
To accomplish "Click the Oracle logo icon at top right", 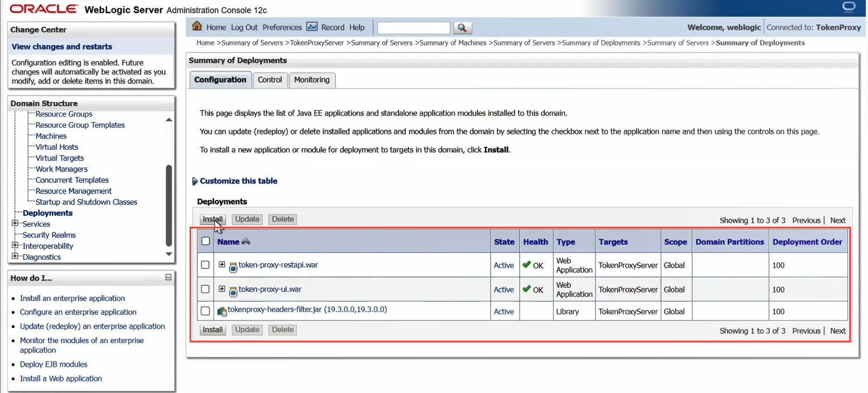I will [x=849, y=7].
